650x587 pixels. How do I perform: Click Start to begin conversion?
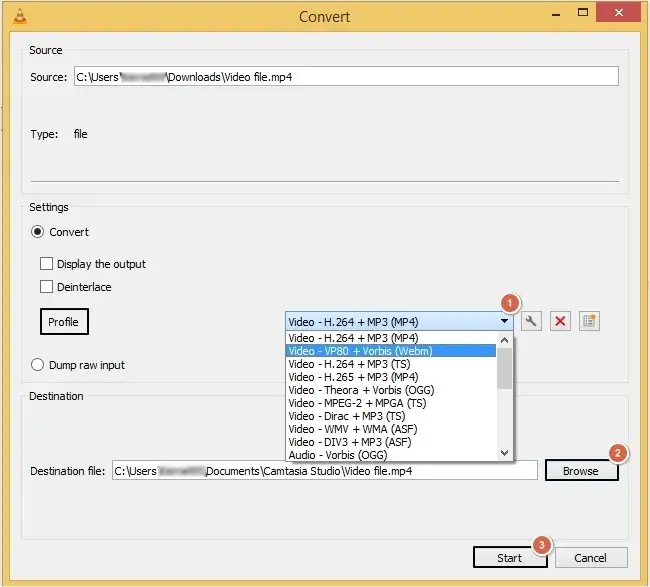pyautogui.click(x=509, y=557)
